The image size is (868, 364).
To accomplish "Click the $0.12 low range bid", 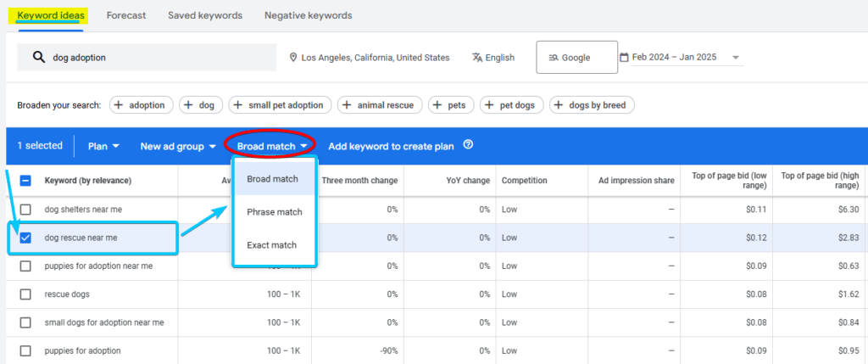I will pyautogui.click(x=756, y=238).
